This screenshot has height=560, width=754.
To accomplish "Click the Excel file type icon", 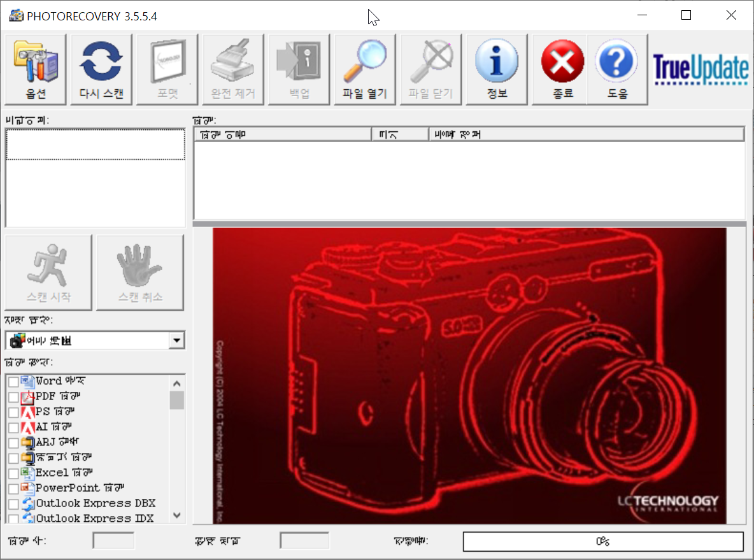I will 28,473.
